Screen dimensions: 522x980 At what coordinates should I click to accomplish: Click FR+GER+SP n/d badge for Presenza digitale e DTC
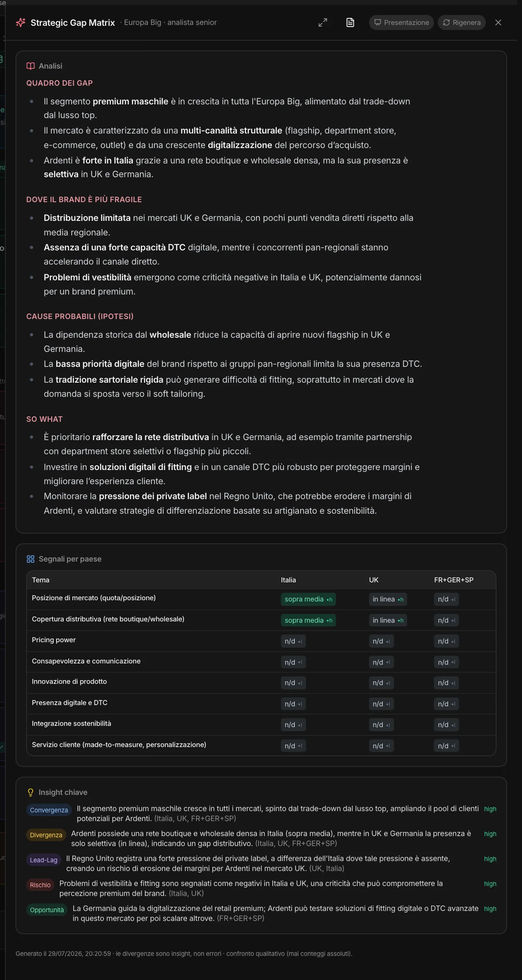click(x=446, y=704)
